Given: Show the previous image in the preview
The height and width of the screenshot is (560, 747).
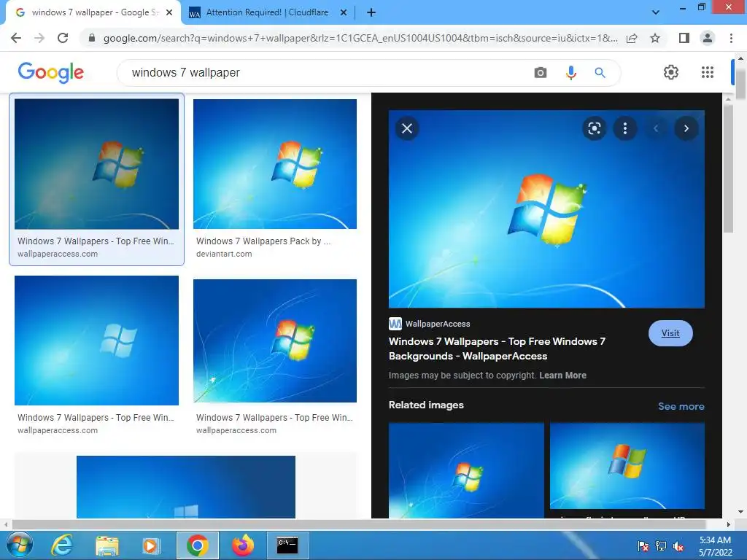Looking at the screenshot, I should 656,128.
